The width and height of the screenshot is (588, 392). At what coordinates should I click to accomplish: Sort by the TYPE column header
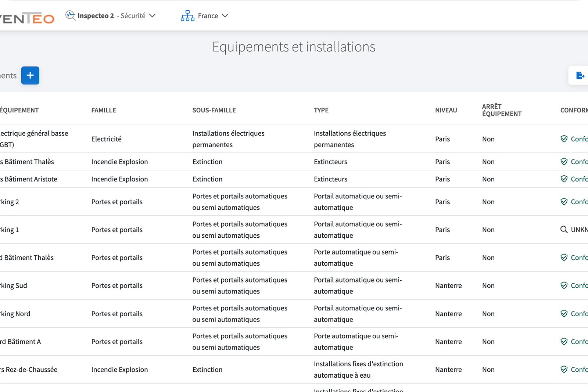321,110
